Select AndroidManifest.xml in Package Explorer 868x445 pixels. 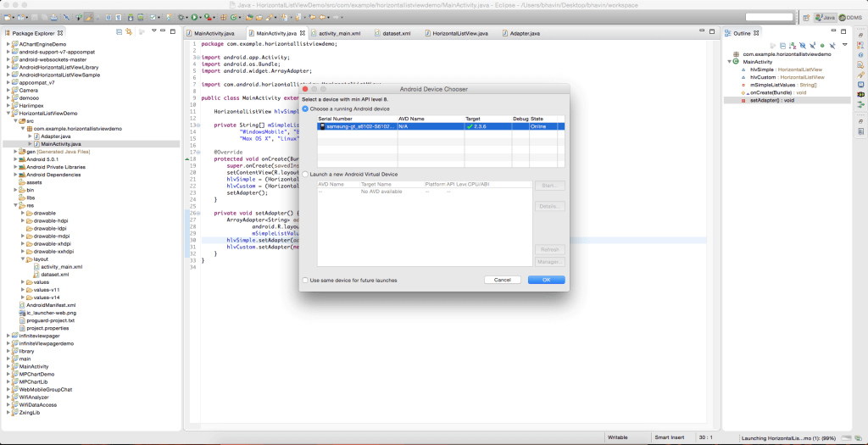[x=51, y=305]
